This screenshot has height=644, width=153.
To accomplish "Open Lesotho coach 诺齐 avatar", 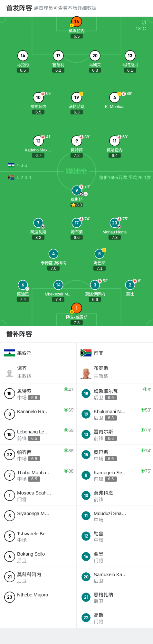I will click(x=10, y=373).
